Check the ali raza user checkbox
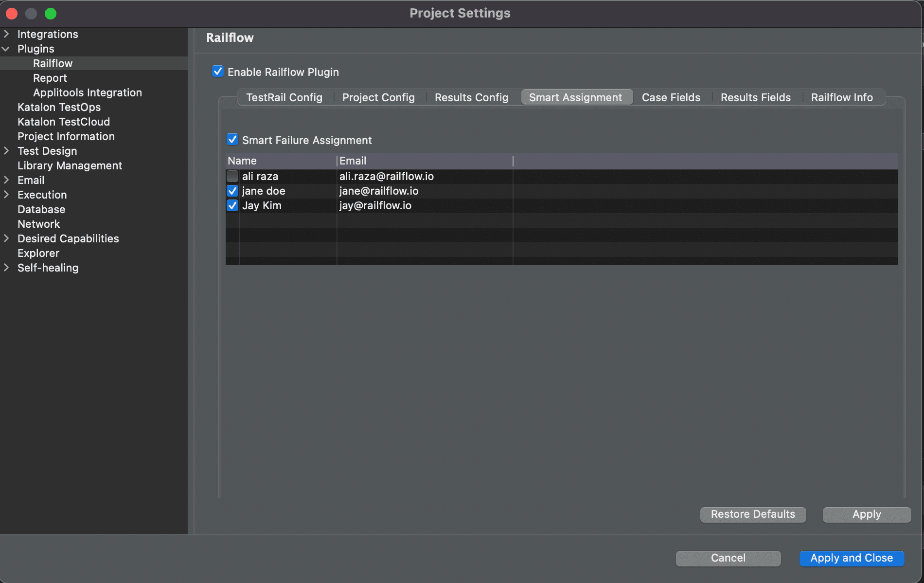924x583 pixels. [x=232, y=176]
